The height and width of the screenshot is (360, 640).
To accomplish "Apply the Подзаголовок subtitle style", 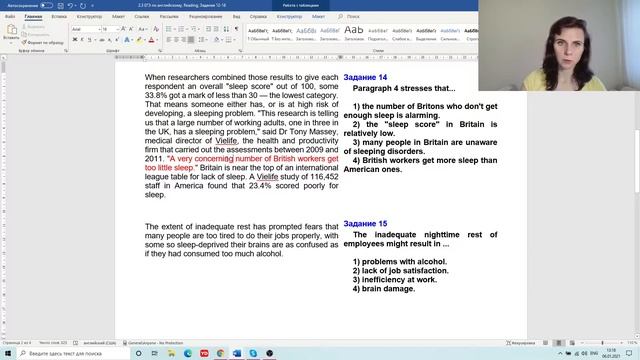I will tap(378, 34).
